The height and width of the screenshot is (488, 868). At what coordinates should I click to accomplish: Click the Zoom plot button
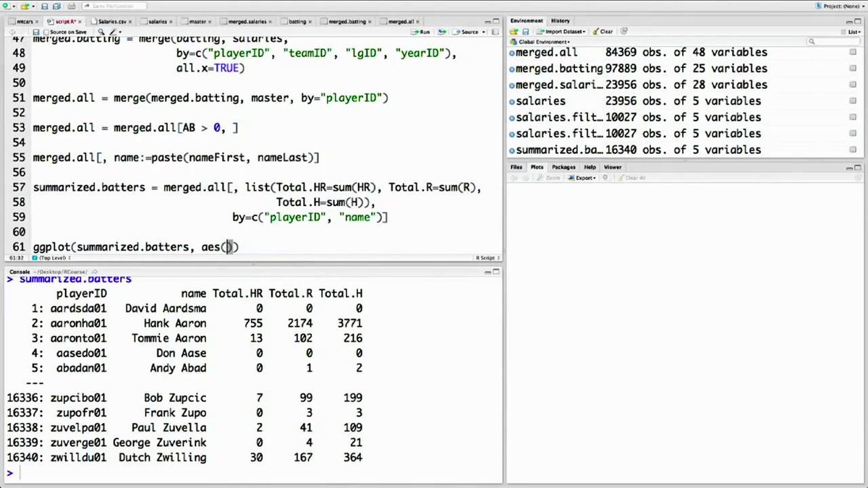(550, 177)
